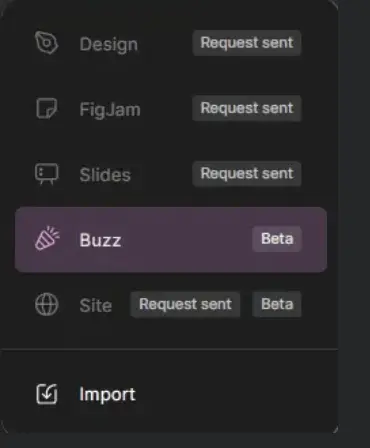Click the Beta badge on Site row
Screen dimensions: 370x448
tap(277, 304)
